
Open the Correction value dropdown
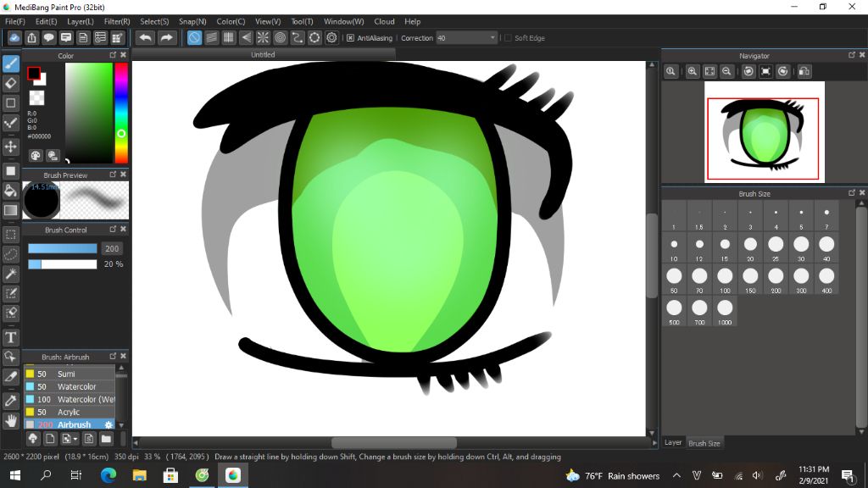pyautogui.click(x=492, y=38)
